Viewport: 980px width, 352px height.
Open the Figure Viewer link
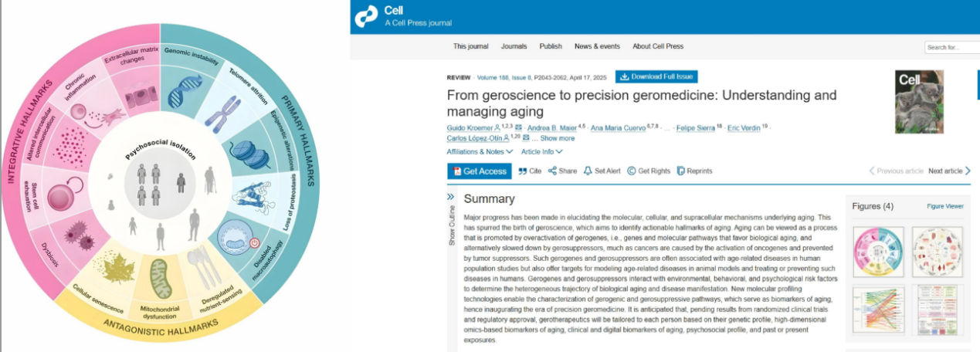click(x=945, y=207)
